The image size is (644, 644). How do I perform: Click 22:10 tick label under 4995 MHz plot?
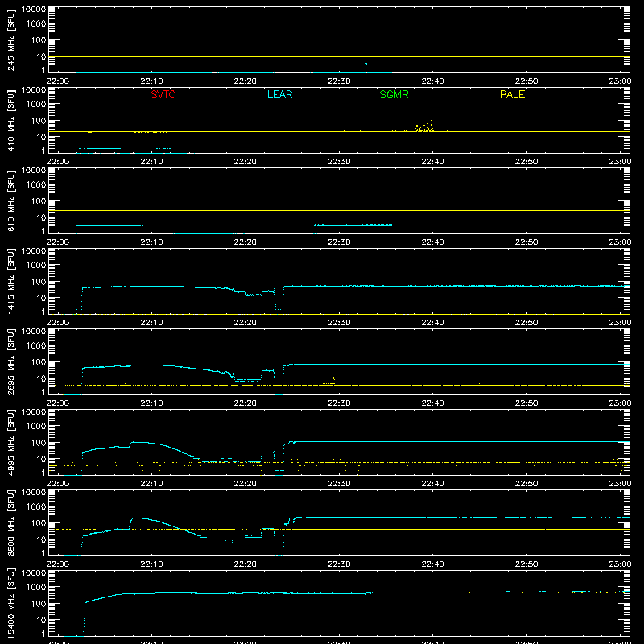(x=151, y=484)
